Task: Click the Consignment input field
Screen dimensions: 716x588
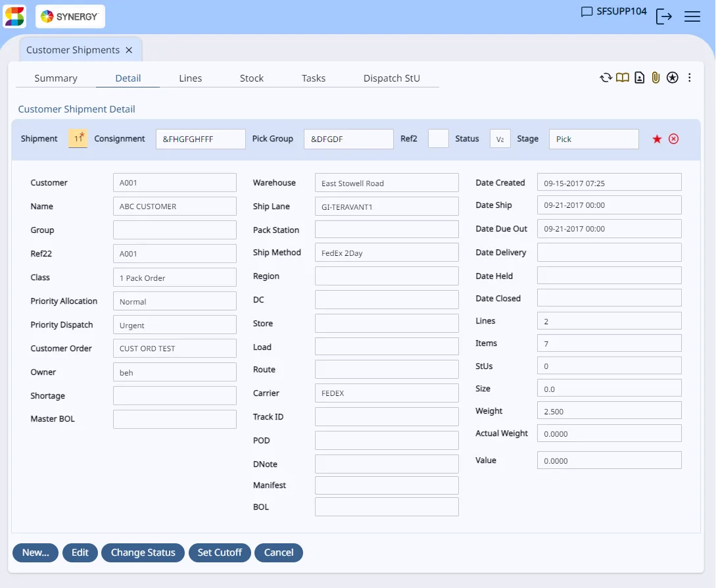Action: 201,139
